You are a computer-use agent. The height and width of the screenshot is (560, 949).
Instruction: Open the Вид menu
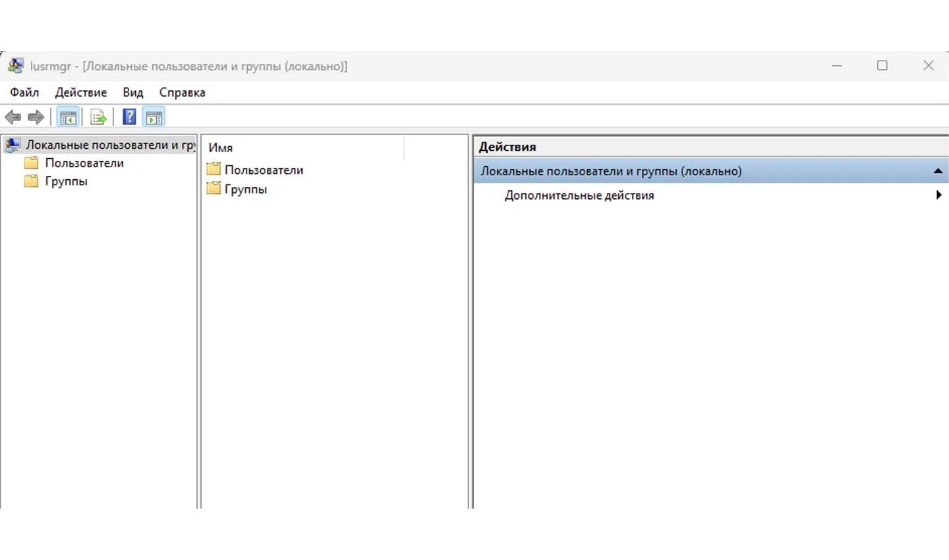pos(133,92)
